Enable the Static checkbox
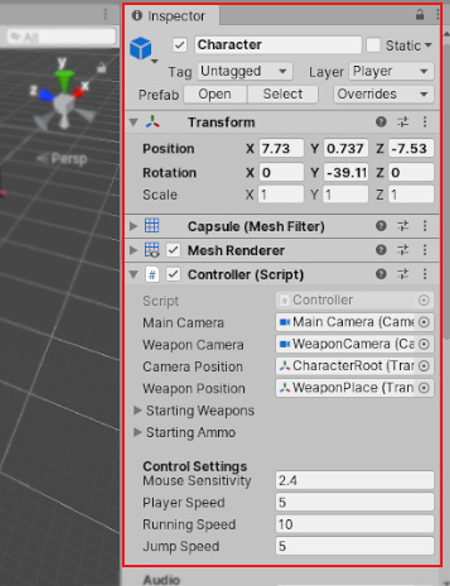Image resolution: width=450 pixels, height=586 pixels. point(373,45)
